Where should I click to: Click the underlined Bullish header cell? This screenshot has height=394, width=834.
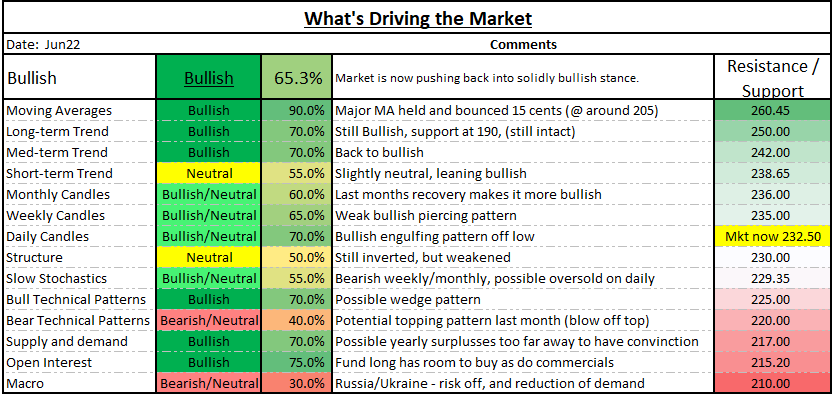click(208, 78)
